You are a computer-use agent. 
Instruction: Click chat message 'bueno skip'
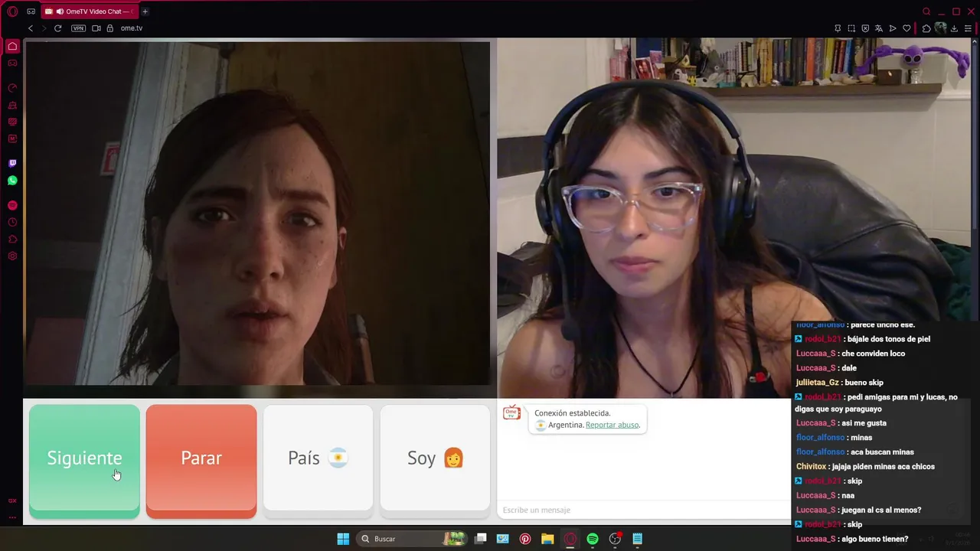864,383
